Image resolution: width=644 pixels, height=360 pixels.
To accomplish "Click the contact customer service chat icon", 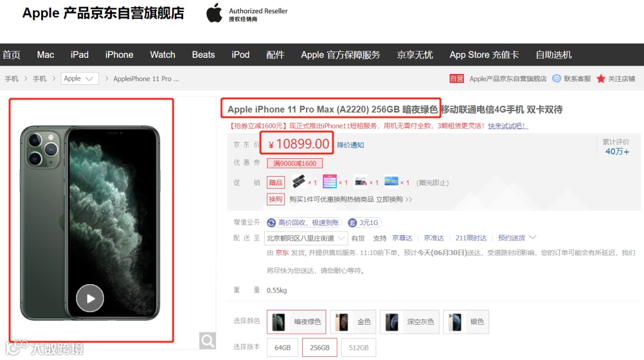I will pyautogui.click(x=556, y=79).
